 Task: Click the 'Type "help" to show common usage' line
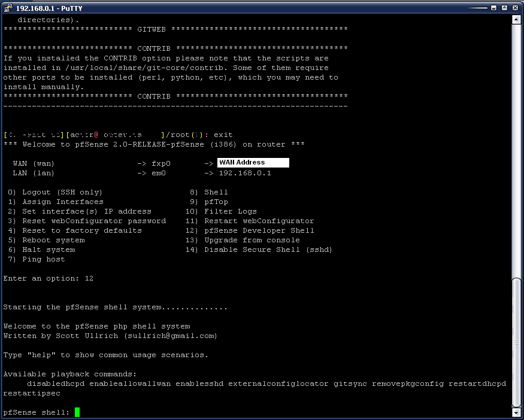[106, 355]
